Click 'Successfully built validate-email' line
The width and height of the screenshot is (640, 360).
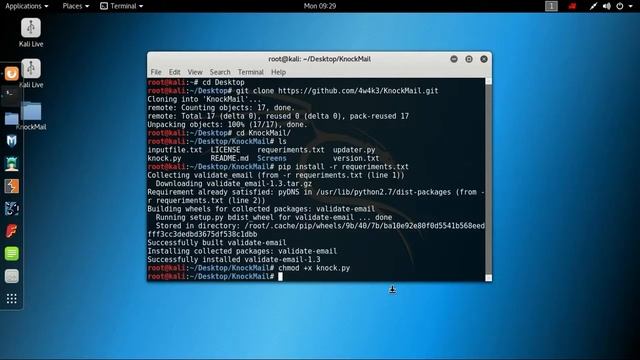(x=217, y=243)
